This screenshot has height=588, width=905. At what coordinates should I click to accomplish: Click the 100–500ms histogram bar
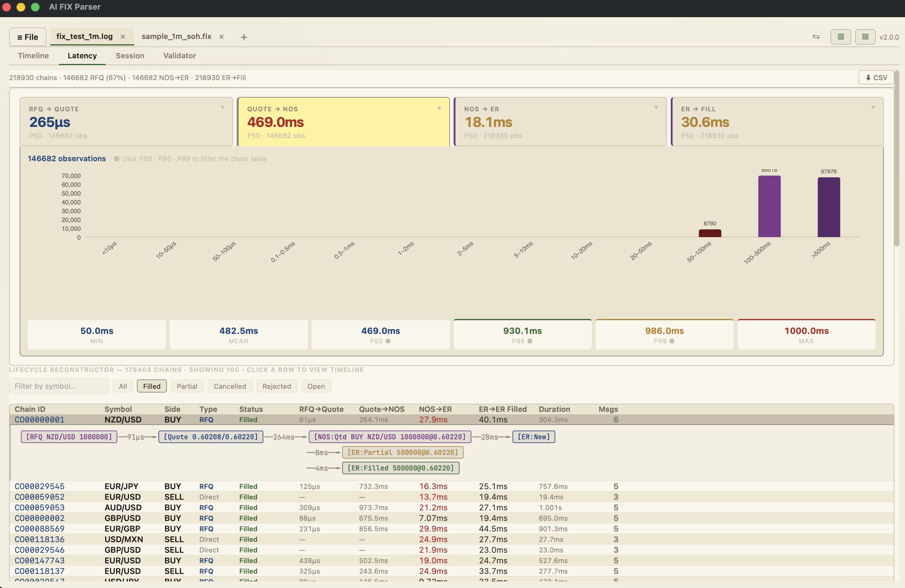769,206
